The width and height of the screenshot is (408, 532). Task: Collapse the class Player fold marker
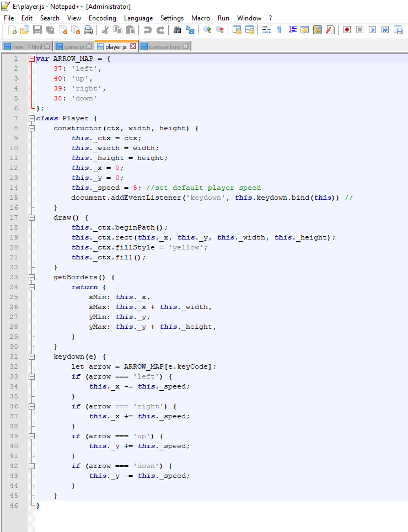tap(31, 118)
